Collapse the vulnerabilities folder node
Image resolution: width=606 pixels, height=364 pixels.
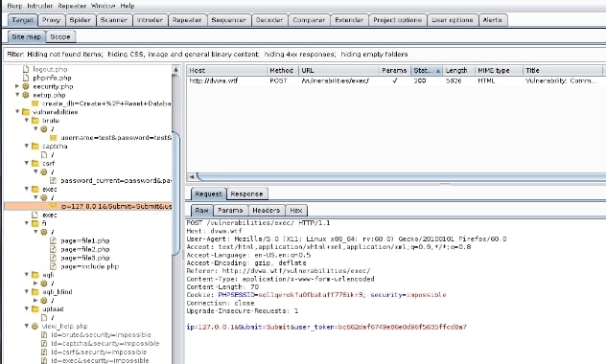point(17,111)
